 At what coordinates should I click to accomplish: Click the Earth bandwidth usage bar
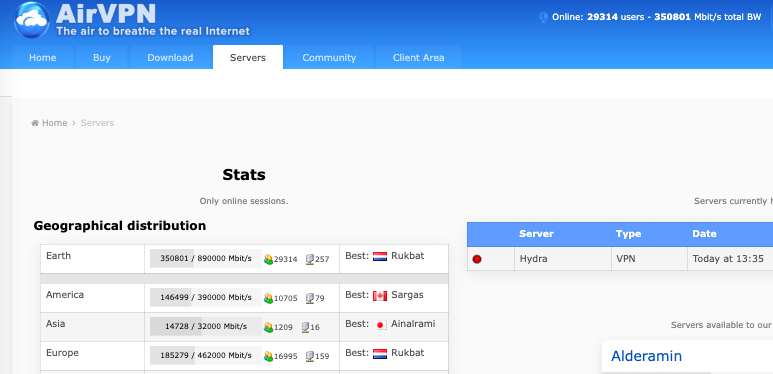(x=206, y=258)
